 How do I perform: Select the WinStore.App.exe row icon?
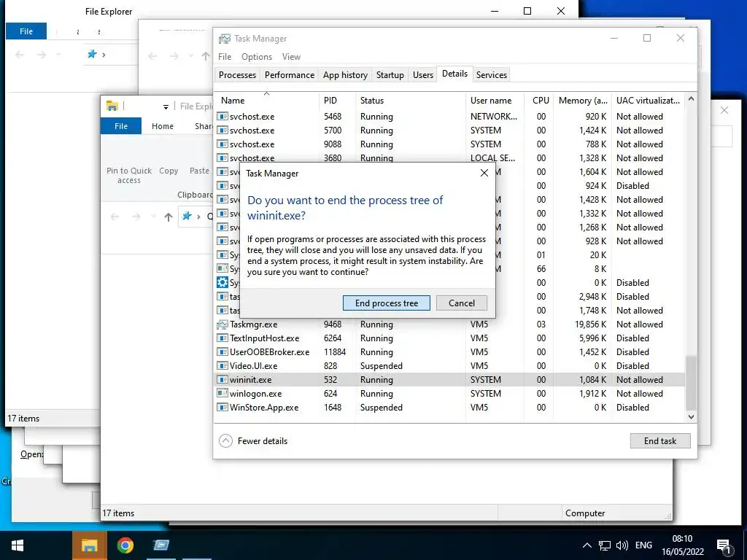click(x=222, y=407)
